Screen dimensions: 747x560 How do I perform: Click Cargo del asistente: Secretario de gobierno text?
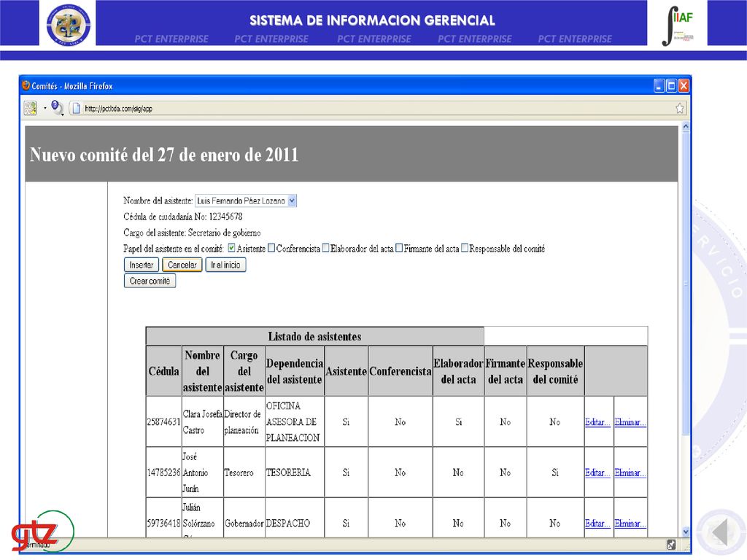click(192, 233)
